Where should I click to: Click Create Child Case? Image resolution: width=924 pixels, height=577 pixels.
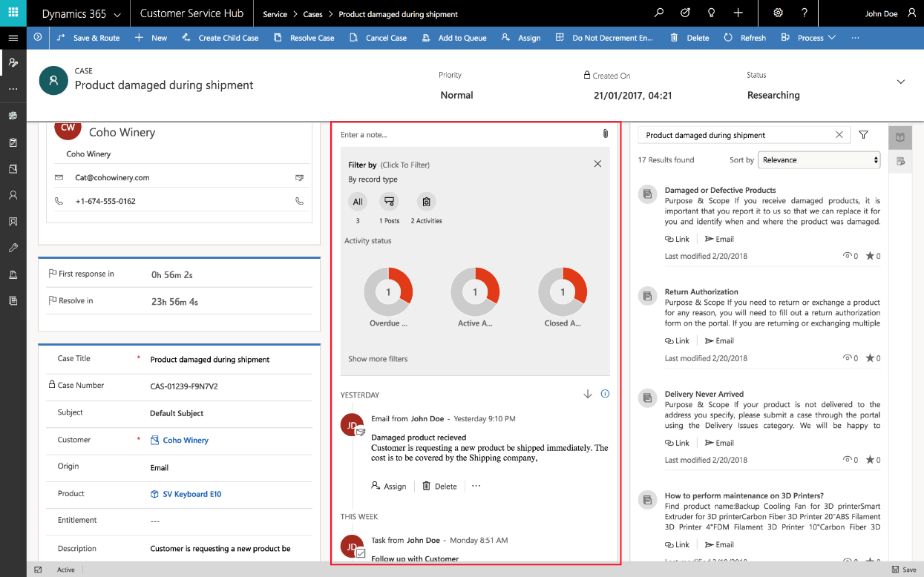click(220, 38)
